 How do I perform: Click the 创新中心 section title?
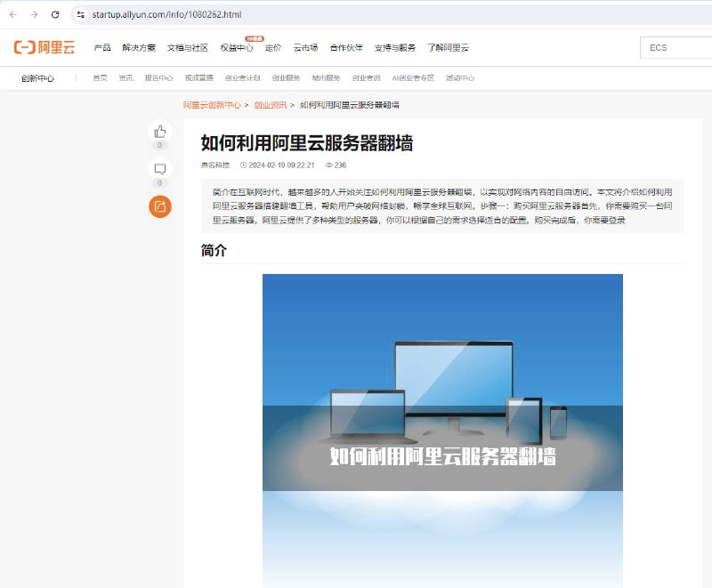(37, 78)
